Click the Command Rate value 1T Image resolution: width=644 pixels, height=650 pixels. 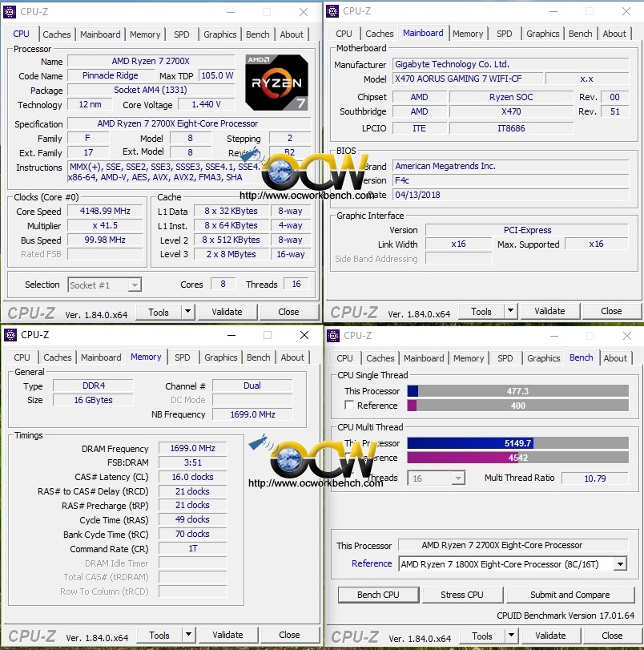193,548
